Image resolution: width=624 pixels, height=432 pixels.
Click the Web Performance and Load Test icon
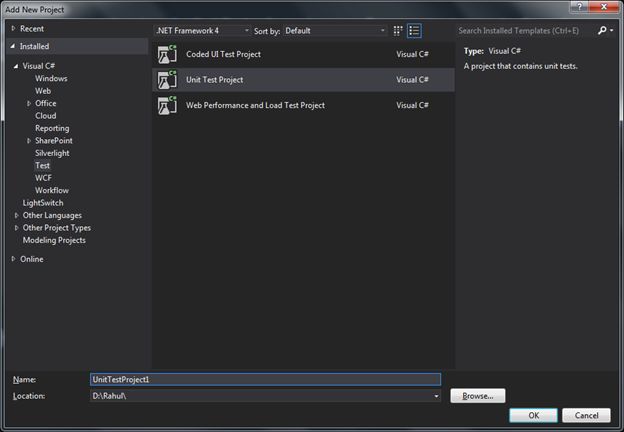pos(167,105)
